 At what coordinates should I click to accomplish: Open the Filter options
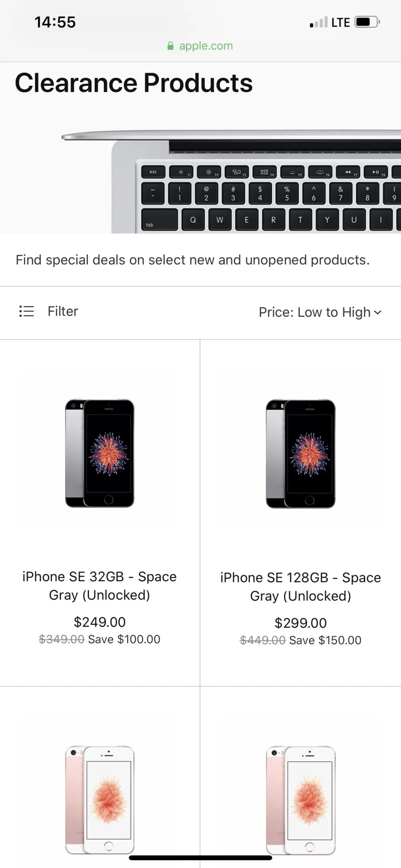63,311
